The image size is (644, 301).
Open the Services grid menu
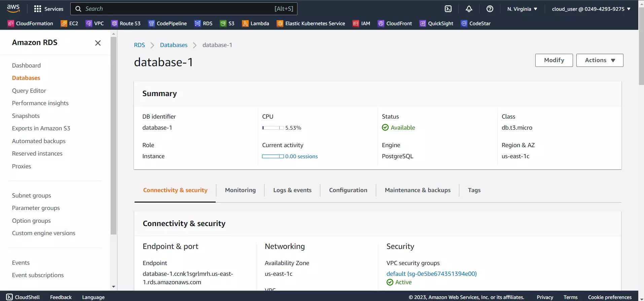(x=48, y=9)
